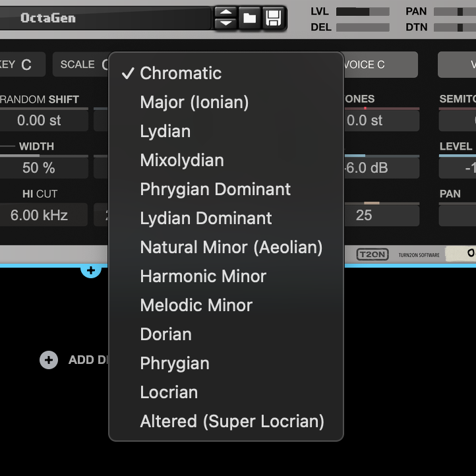Viewport: 476px width, 476px height.
Task: Click the Turn2on Software link text
Action: click(x=419, y=255)
